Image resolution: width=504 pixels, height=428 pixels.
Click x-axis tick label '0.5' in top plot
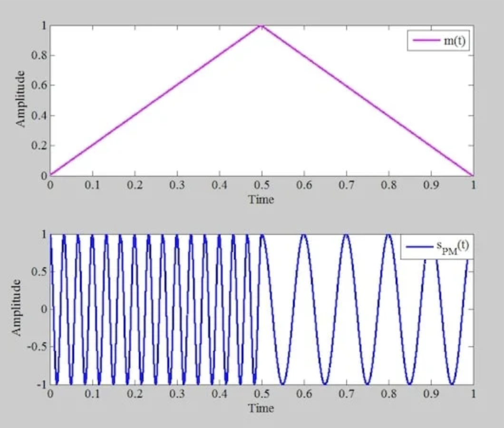(x=262, y=185)
